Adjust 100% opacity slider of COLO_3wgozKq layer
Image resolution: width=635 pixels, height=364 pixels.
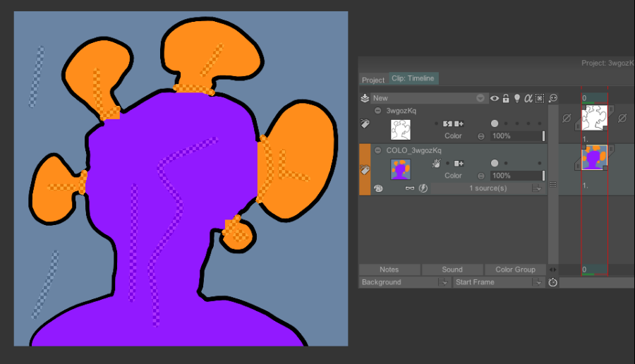tap(518, 176)
